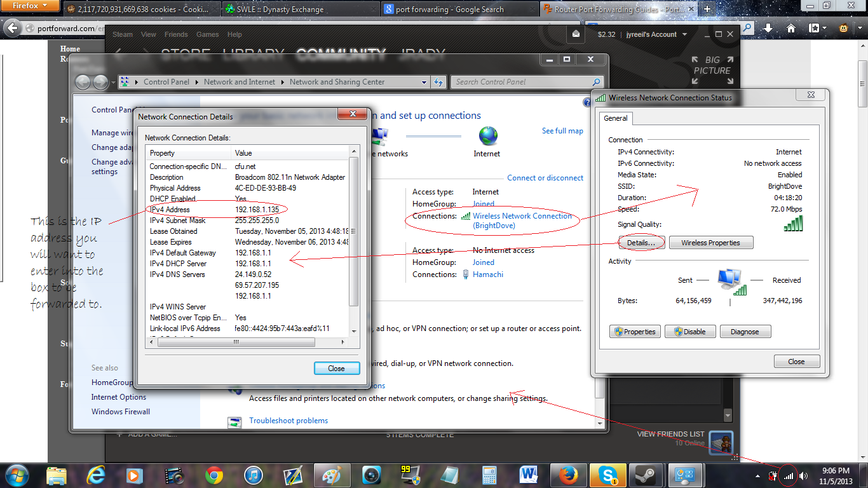Click the Details... button in Wireless Status
Screen dimensions: 868x488
[641, 243]
